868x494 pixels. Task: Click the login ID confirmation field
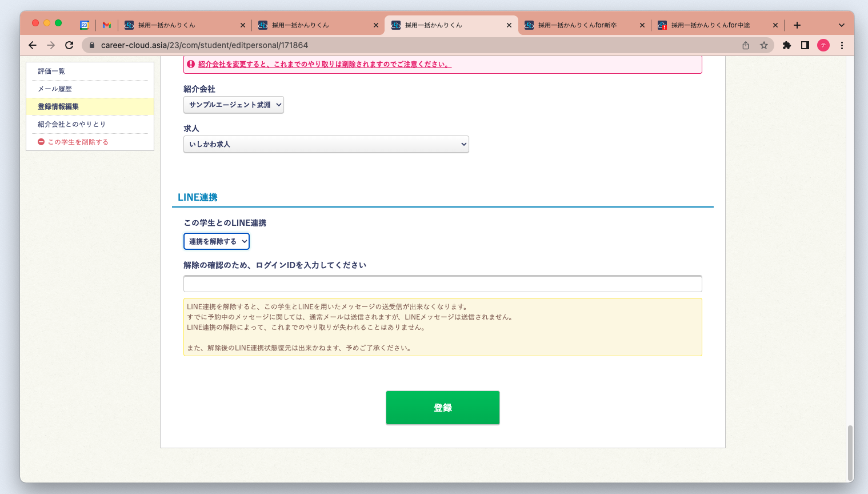click(442, 284)
